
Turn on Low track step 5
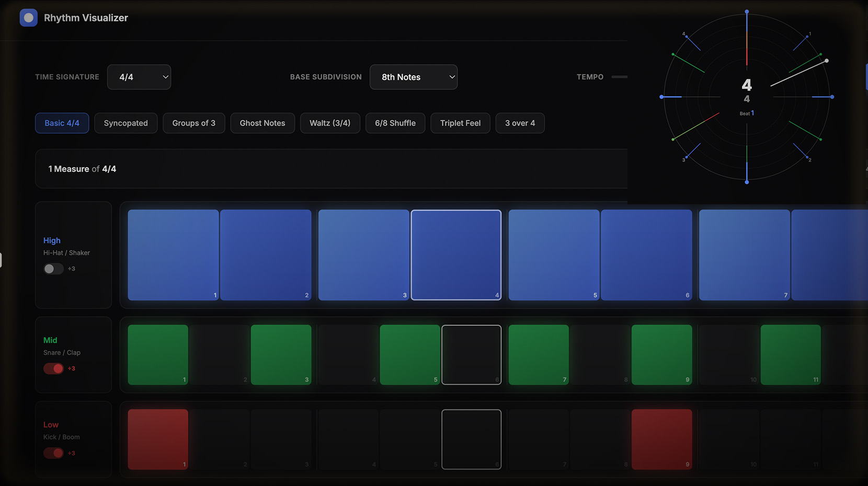click(x=410, y=439)
